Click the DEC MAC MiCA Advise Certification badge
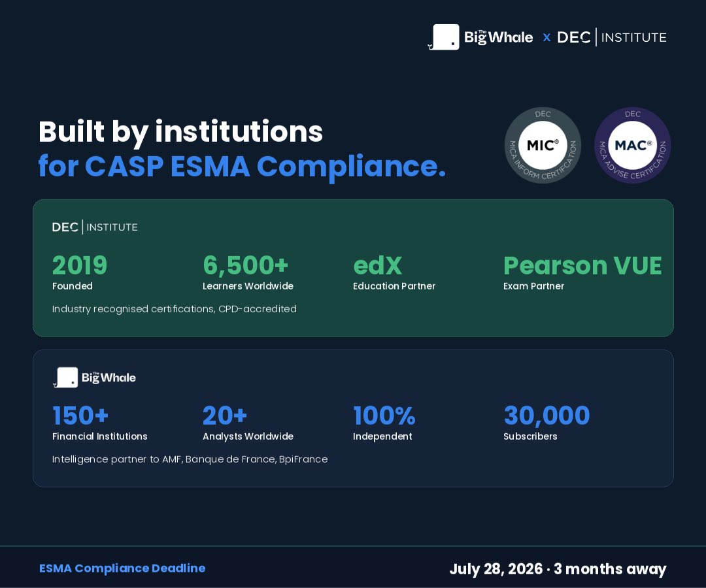This screenshot has width=706, height=588. 632,145
